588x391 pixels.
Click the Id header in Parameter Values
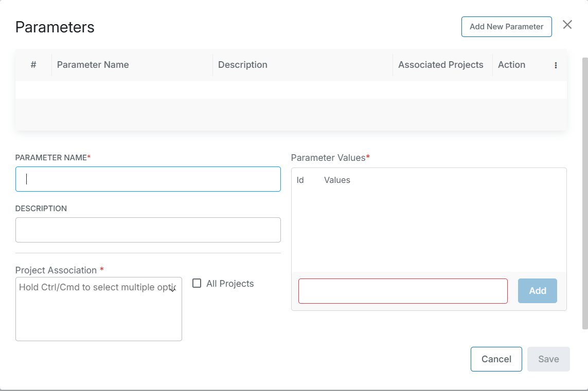click(x=300, y=180)
